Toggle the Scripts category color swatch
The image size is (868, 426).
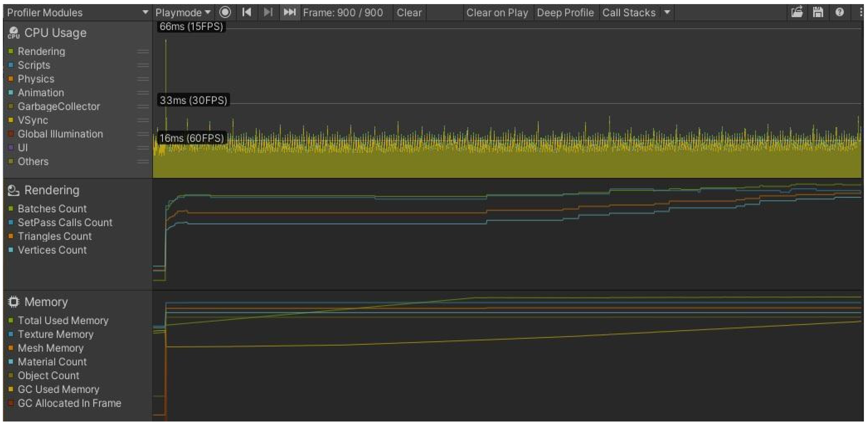tap(11, 65)
